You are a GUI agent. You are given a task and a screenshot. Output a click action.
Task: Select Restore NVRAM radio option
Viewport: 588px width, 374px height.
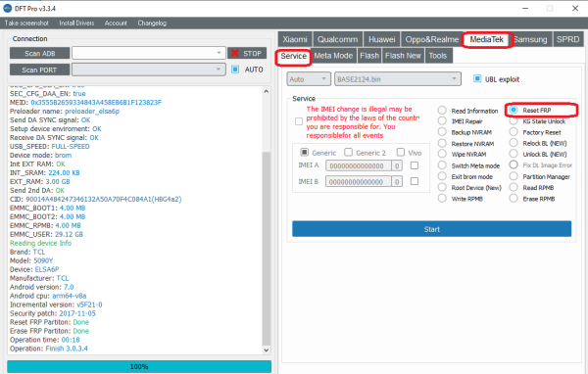coord(442,143)
